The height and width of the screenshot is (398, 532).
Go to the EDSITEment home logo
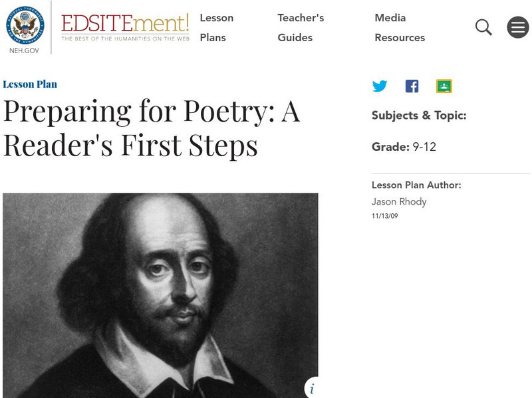(x=125, y=27)
